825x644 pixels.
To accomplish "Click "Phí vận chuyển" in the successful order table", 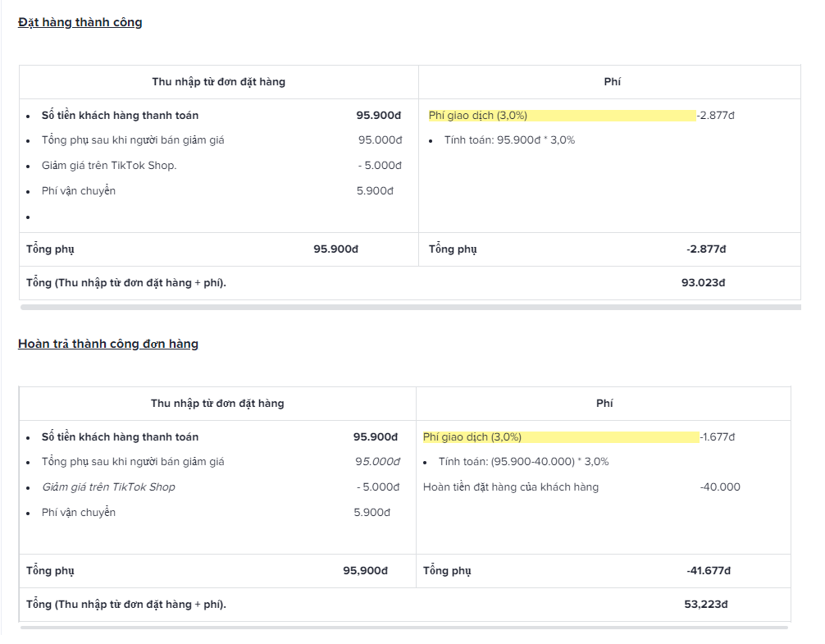I will [x=79, y=190].
